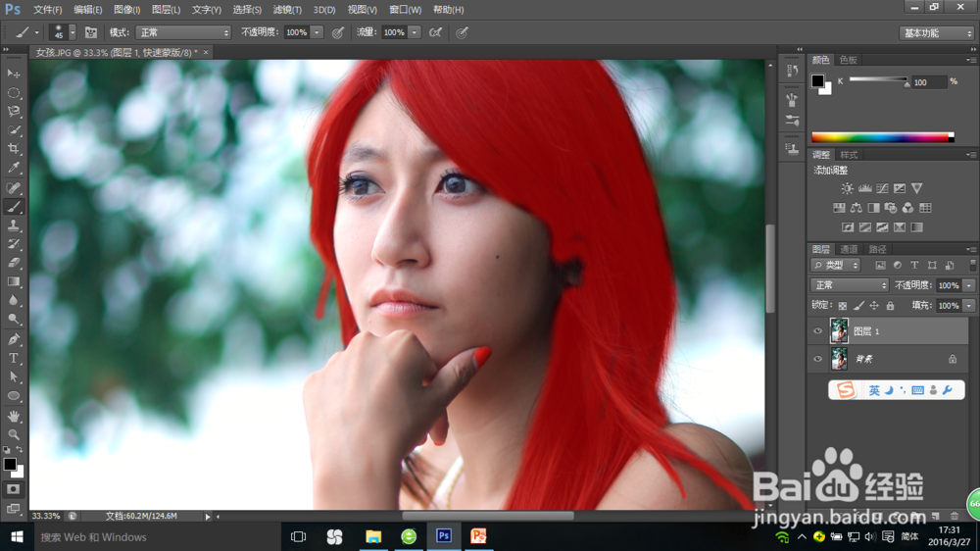Open the 图像(I) menu
The image size is (980, 551).
(127, 10)
